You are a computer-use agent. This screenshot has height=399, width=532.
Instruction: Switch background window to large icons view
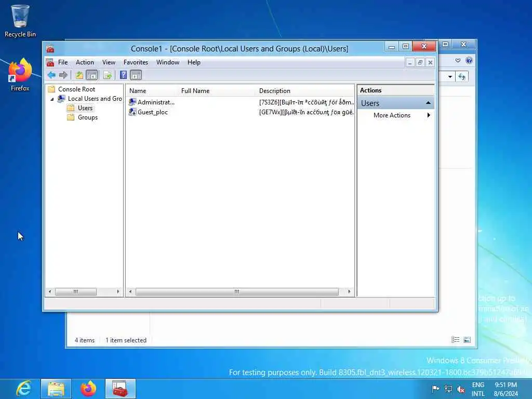[x=467, y=340]
